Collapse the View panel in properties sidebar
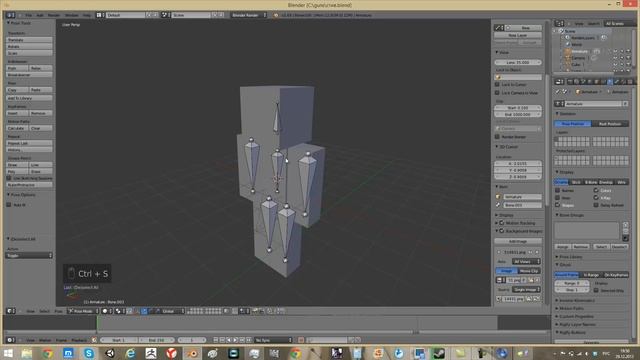The height and width of the screenshot is (360, 640). coord(497,52)
